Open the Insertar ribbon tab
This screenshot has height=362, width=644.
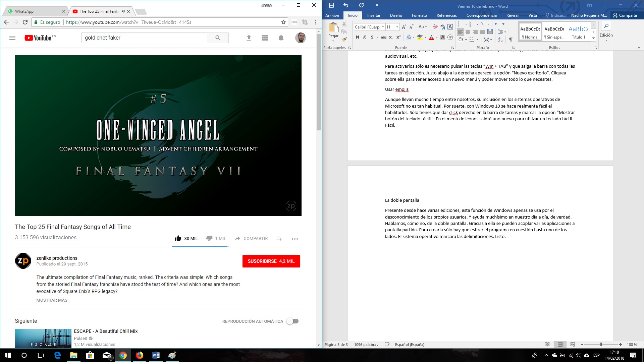tap(374, 15)
